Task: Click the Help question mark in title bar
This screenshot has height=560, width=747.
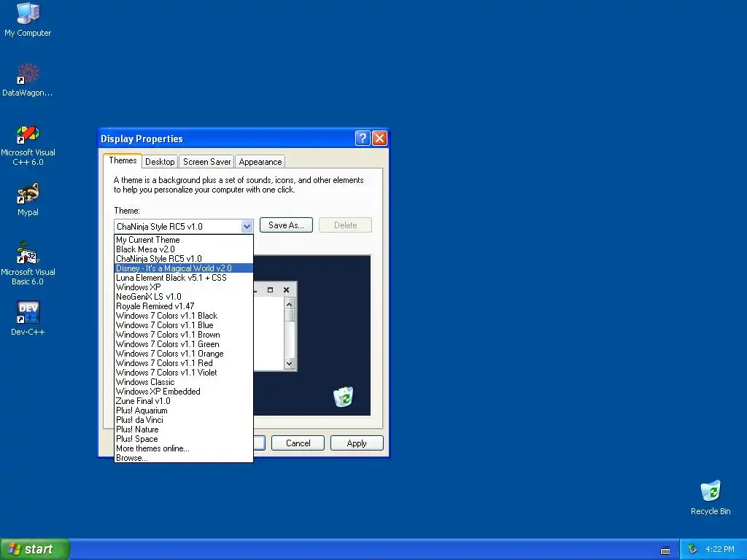Action: point(362,138)
